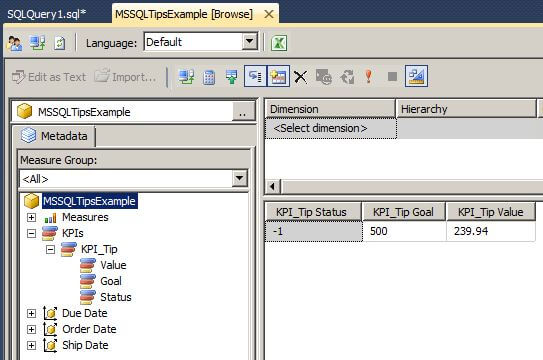Click the Status KPI stacked-bars icon
The image size is (543, 360).
[x=88, y=297]
